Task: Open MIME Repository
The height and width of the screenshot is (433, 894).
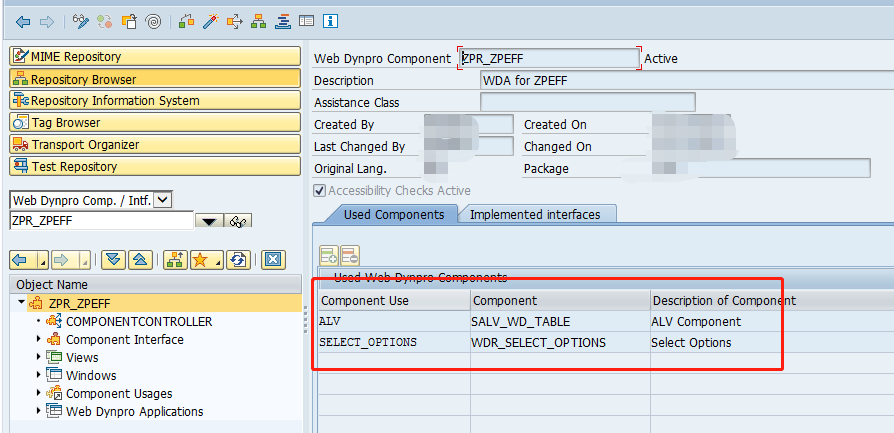Action: point(155,56)
